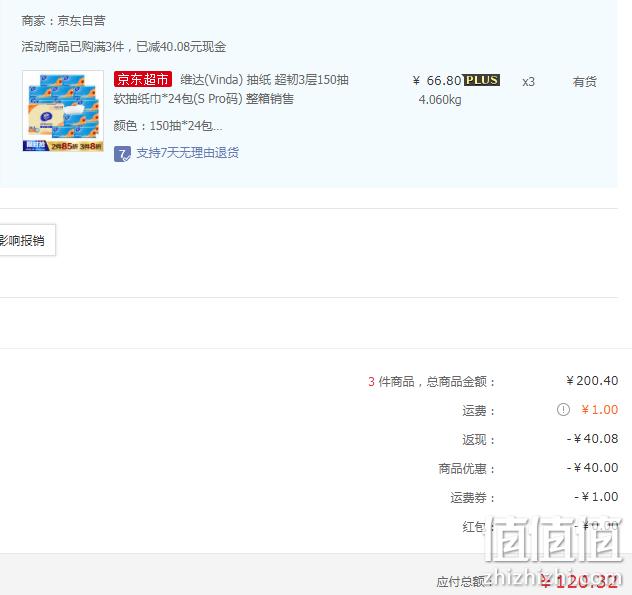632x595 pixels.
Task: Click the freight info icon beside 运费
Action: (563, 410)
